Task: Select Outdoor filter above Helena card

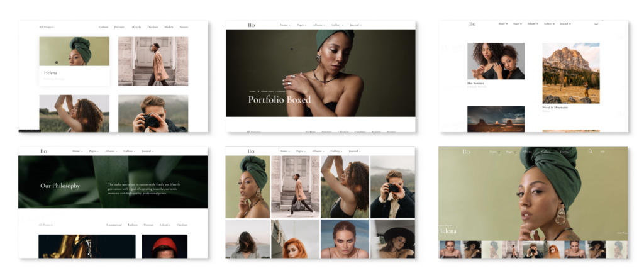Action: 153,27
